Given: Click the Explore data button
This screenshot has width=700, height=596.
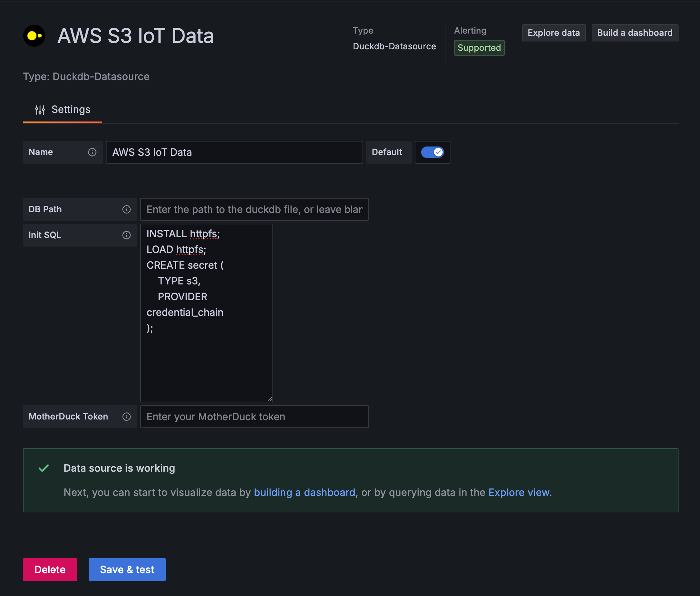Looking at the screenshot, I should pyautogui.click(x=553, y=33).
